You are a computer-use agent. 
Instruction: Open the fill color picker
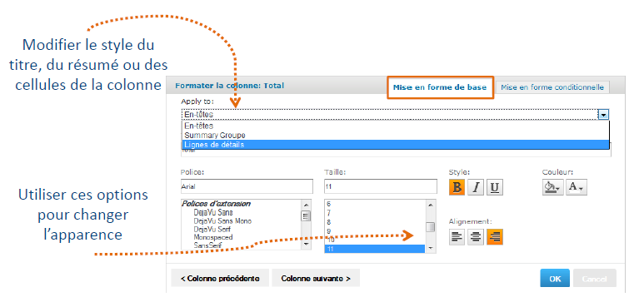[x=553, y=187]
